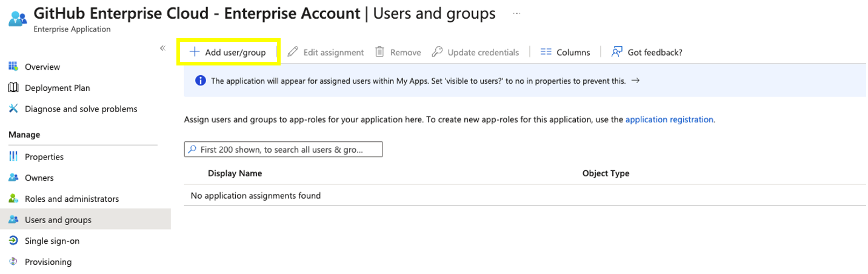Click the Columns icon
Viewport: 868px width, 274px height.
pos(546,52)
